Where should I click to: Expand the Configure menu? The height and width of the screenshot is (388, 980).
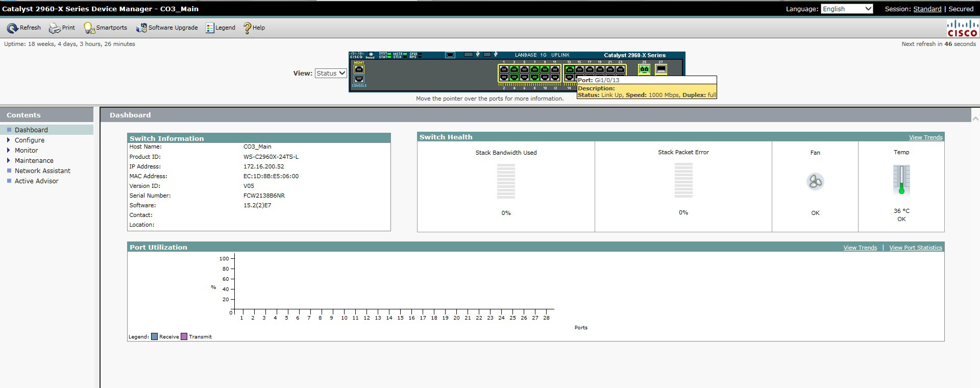[x=29, y=140]
